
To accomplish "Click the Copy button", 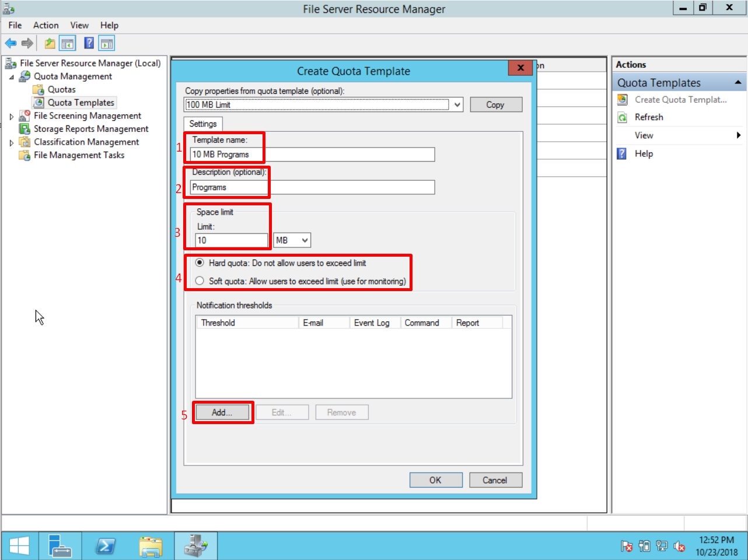I will 495,104.
